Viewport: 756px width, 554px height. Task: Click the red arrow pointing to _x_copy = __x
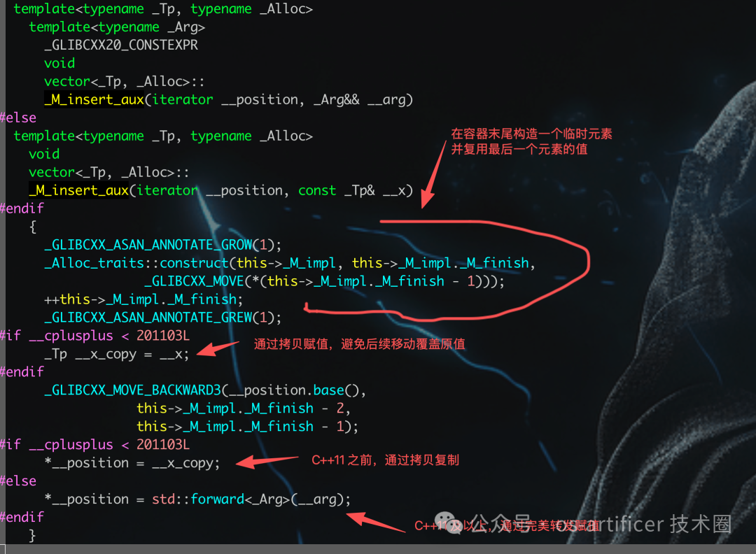(218, 348)
